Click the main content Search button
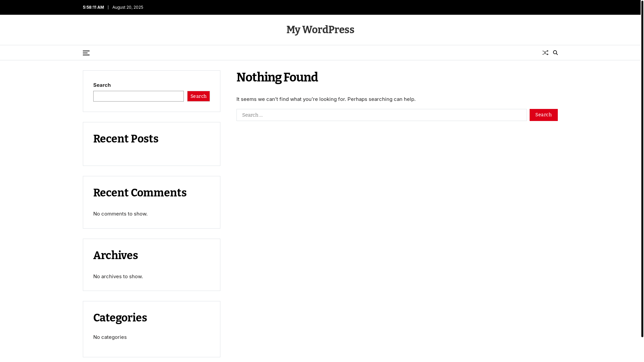Screen dimensions: 644x362 click(x=543, y=115)
